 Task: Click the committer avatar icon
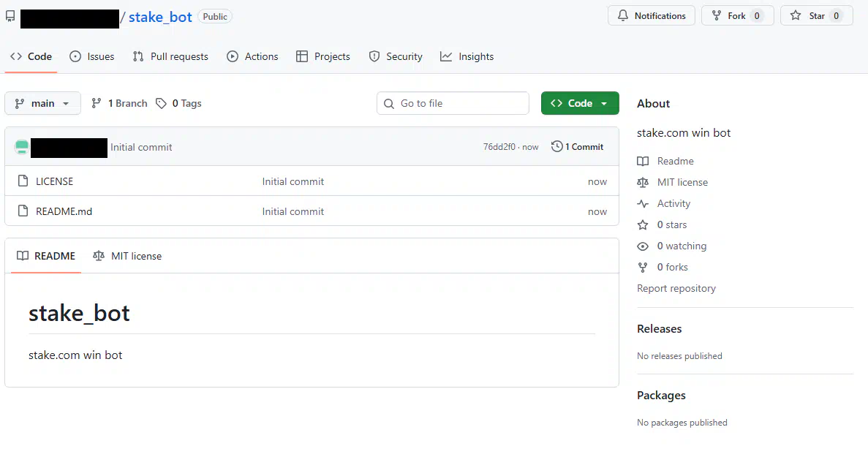tap(22, 147)
